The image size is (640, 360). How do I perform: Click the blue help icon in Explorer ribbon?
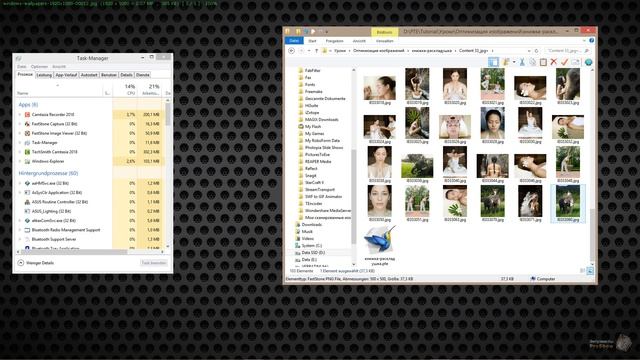pyautogui.click(x=591, y=40)
